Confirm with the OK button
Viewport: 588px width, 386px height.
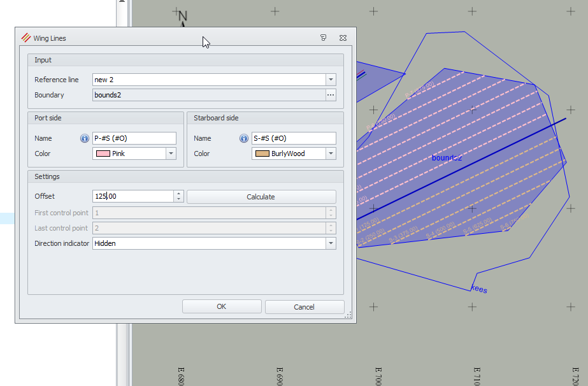(222, 306)
